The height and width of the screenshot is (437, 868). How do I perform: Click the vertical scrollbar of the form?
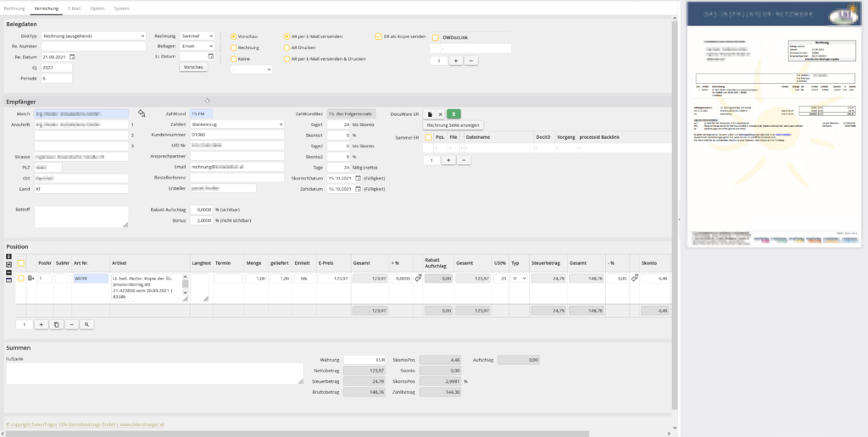(x=674, y=216)
